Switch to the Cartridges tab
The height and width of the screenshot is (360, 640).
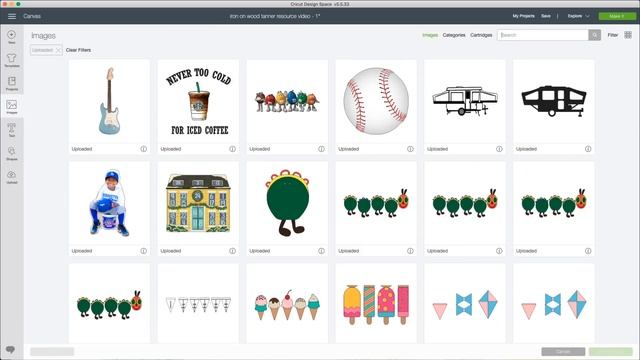pyautogui.click(x=481, y=35)
